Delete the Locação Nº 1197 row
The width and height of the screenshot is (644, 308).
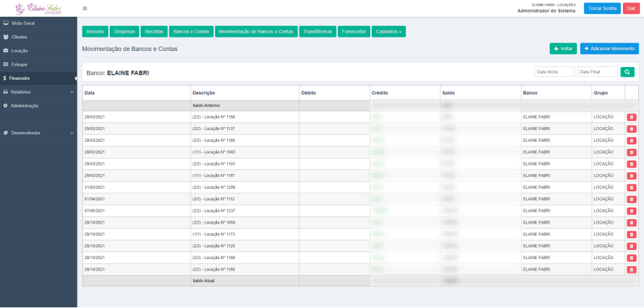tap(631, 176)
